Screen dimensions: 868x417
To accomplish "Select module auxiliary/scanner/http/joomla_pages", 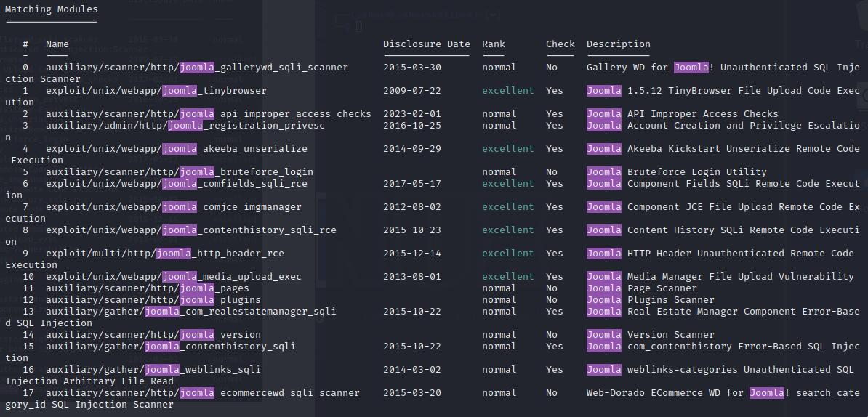I will tap(148, 288).
